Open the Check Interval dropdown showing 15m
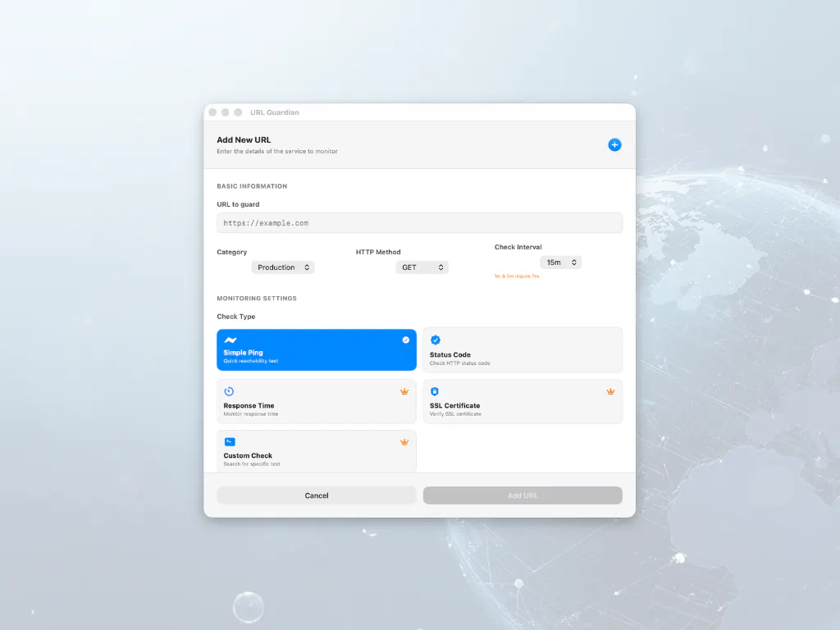This screenshot has height=630, width=840. 561,262
